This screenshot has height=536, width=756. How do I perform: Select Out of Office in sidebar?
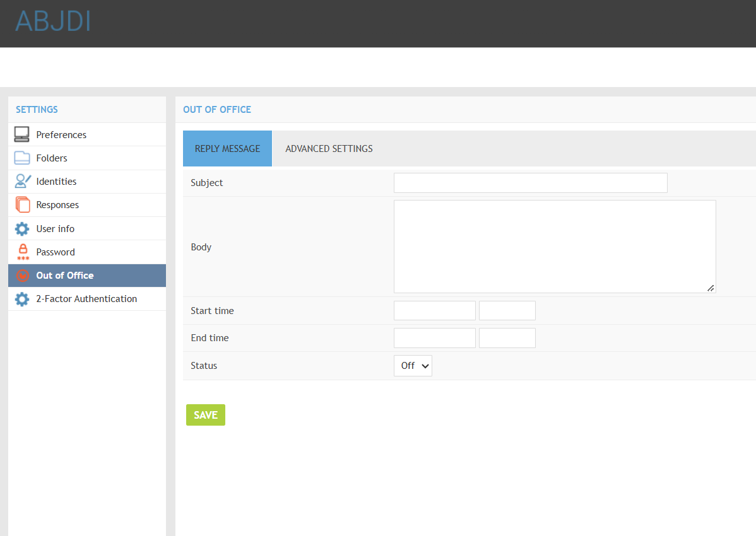87,276
